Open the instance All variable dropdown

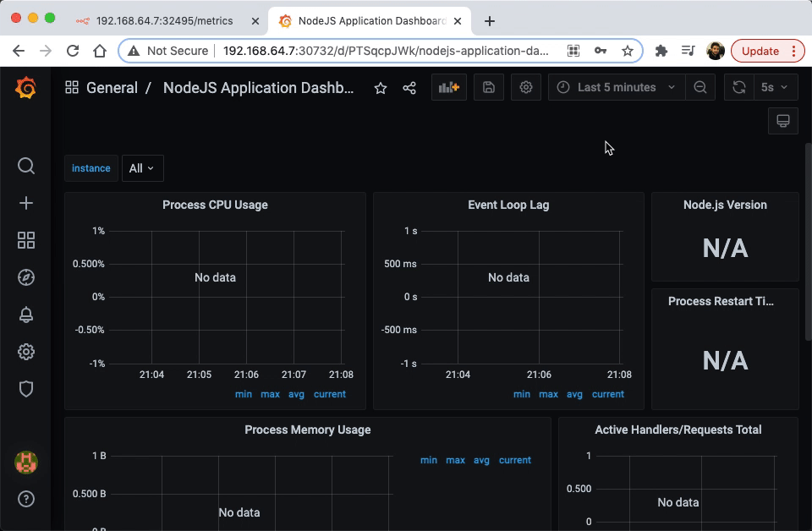point(142,168)
